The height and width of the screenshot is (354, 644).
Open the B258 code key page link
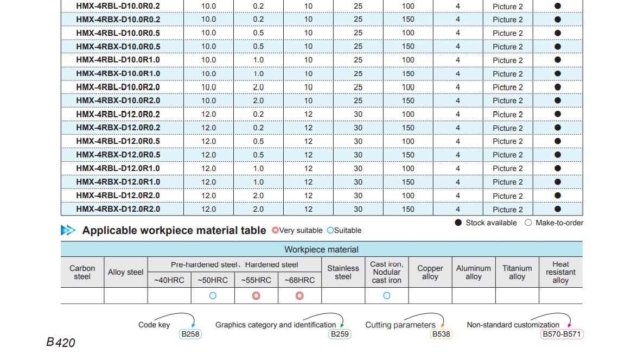(x=190, y=334)
